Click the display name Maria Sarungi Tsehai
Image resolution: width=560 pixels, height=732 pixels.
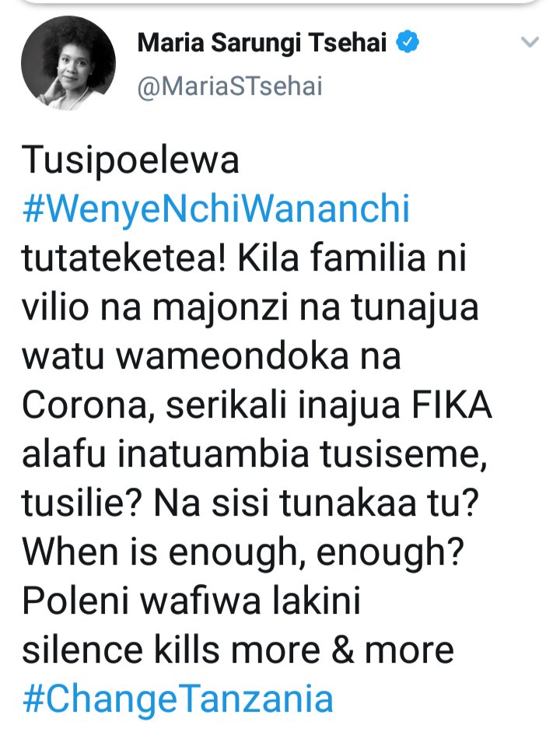pos(262,43)
